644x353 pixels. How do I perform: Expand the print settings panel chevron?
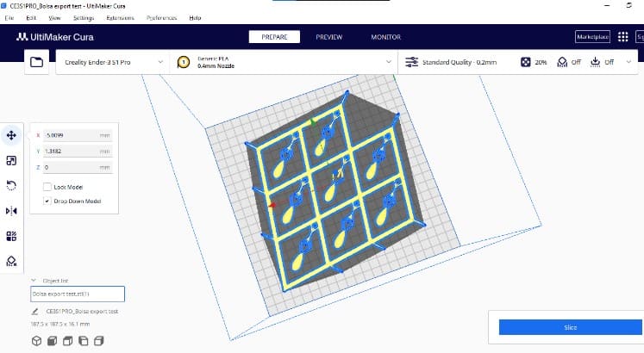click(x=628, y=62)
